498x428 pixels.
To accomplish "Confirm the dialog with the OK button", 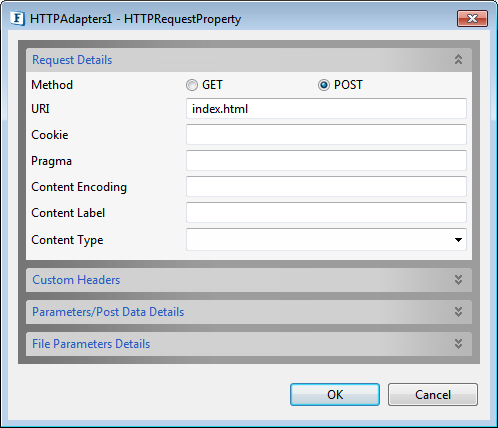I will [335, 395].
